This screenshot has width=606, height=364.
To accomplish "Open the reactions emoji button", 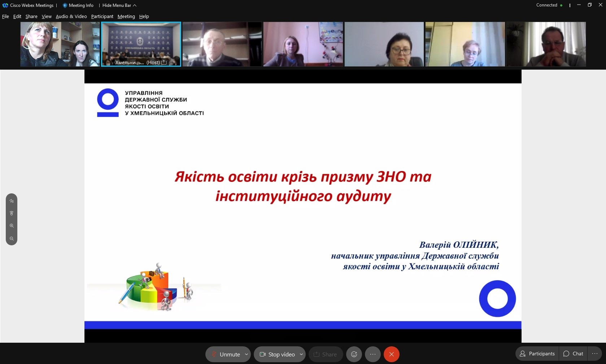I will 354,354.
